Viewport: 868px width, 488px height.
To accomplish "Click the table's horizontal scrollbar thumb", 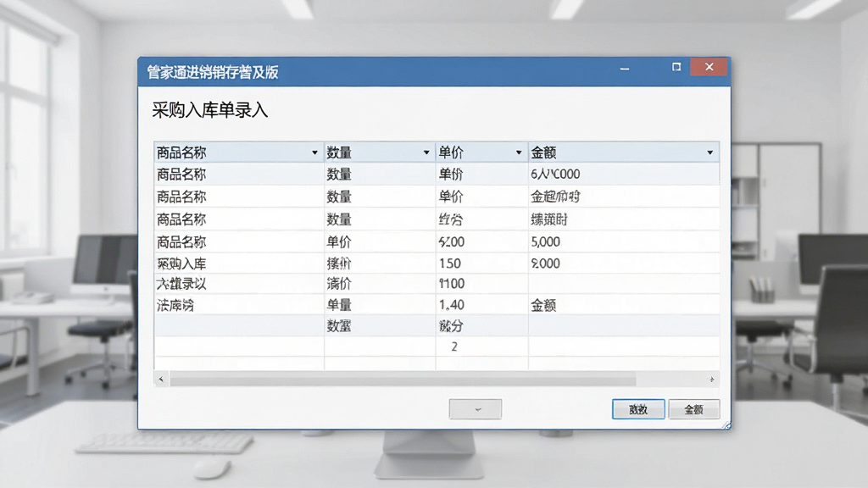I will pyautogui.click(x=403, y=380).
